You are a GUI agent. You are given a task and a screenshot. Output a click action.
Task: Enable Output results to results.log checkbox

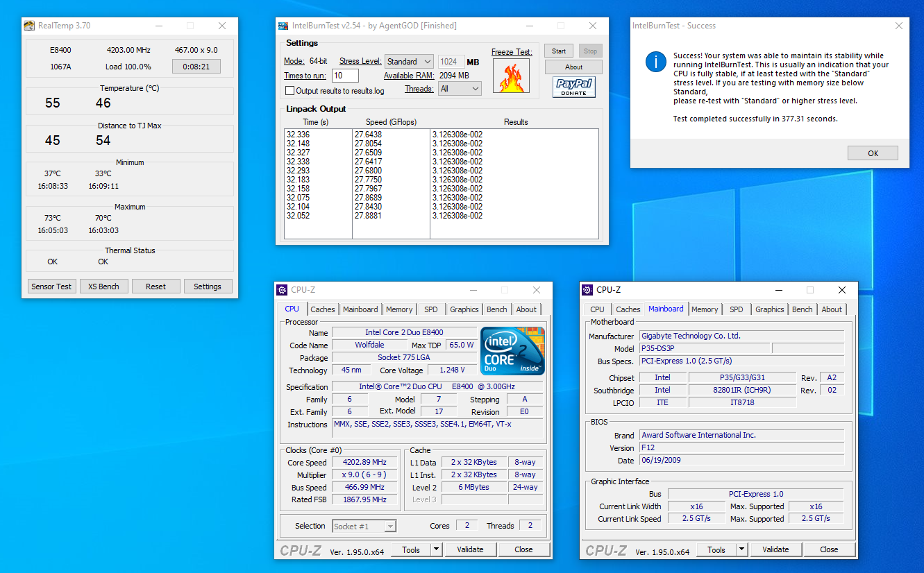coord(289,91)
